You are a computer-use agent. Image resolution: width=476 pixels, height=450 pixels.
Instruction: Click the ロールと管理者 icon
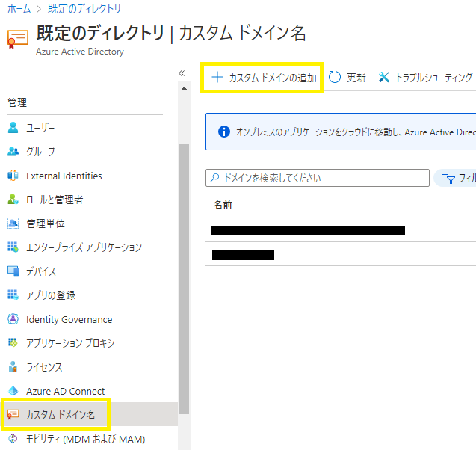[x=13, y=199]
